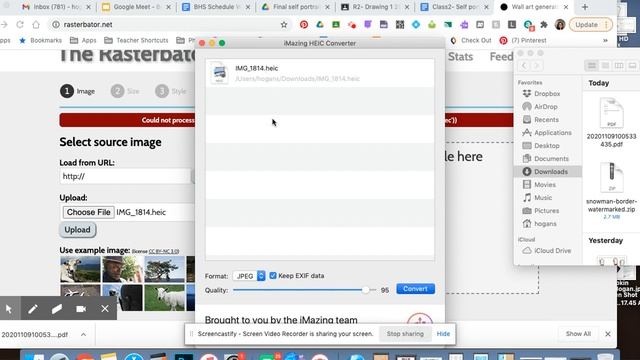Switch to the Class2- Self portrait tab
Image resolution: width=640 pixels, height=360 pixels.
pyautogui.click(x=454, y=7)
